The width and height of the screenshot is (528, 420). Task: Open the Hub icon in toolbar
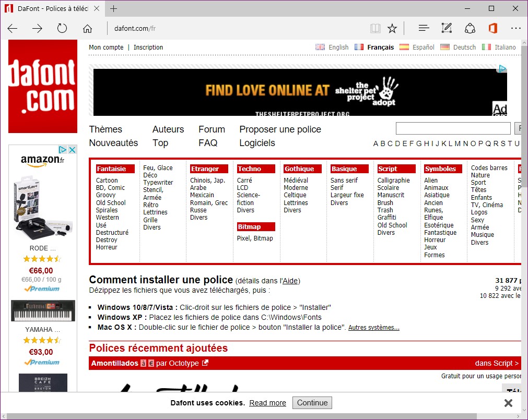[424, 28]
